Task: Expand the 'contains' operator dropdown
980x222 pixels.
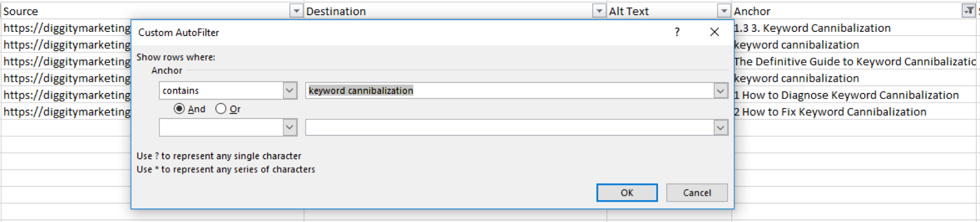Action: 290,90
